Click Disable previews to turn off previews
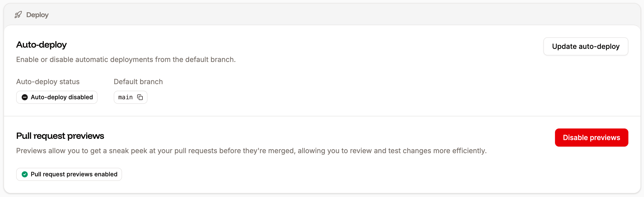 coord(592,137)
